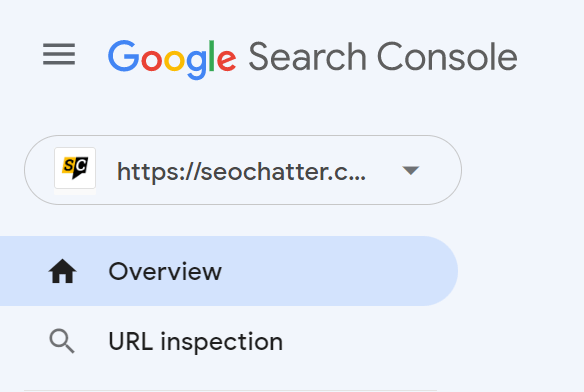Open the seochatter property picker

click(243, 170)
